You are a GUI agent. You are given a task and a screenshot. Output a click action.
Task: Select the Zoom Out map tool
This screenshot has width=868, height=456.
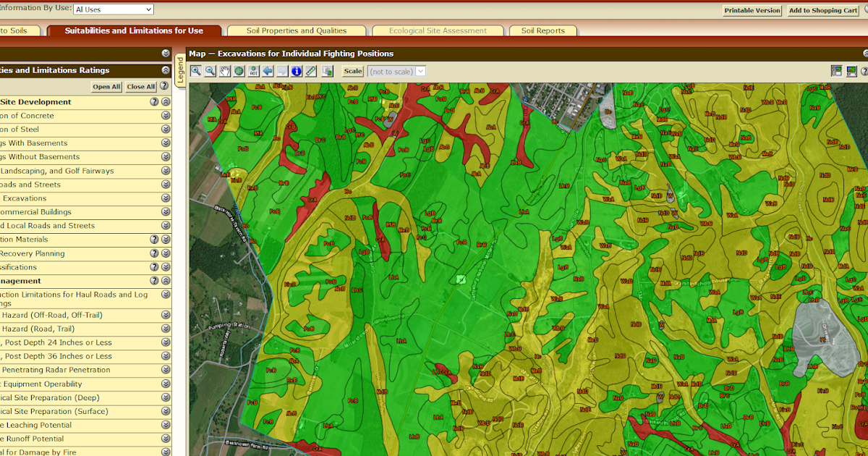click(210, 71)
